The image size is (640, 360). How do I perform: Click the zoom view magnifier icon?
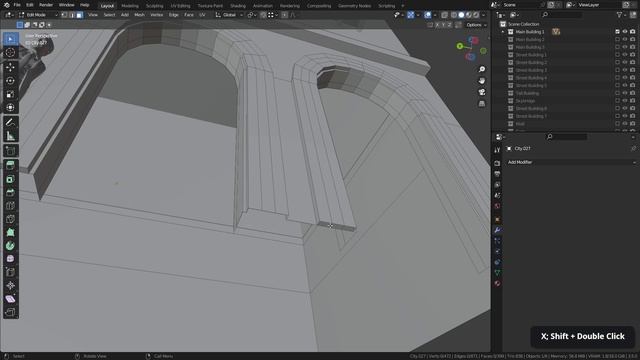click(x=482, y=69)
